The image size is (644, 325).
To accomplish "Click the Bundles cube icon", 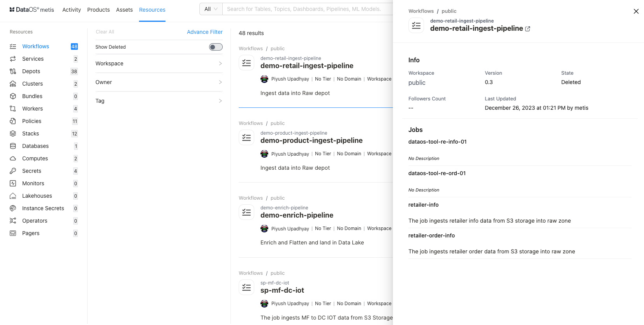I will coord(13,96).
